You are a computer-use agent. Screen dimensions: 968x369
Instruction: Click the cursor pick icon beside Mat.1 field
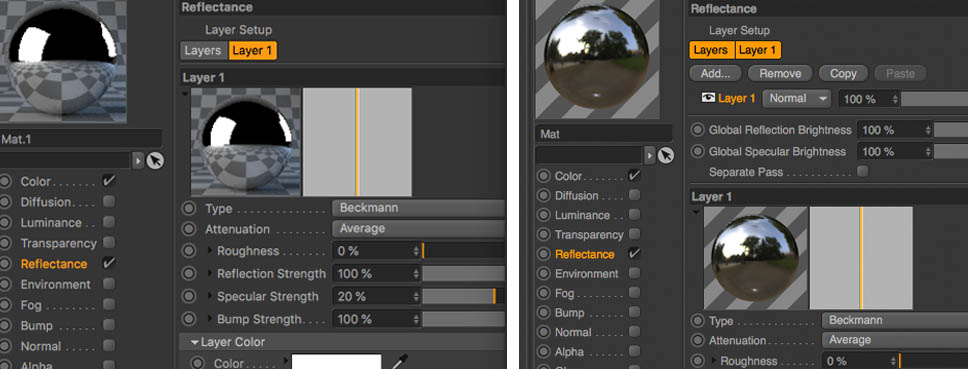coord(155,161)
